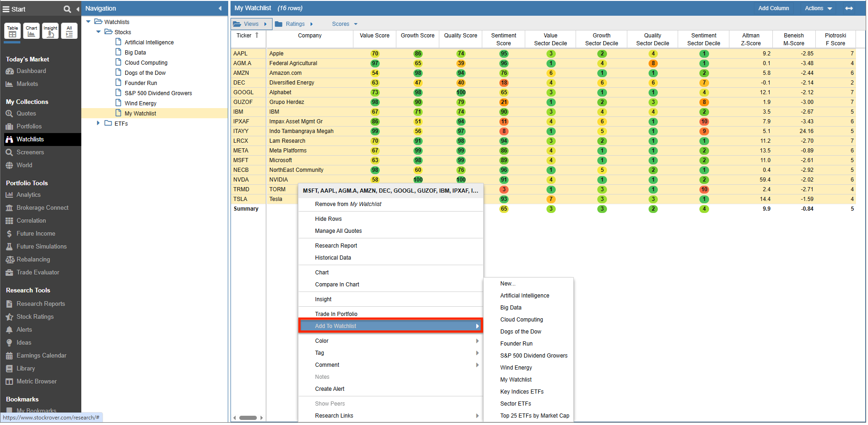Click the expand-width arrows icon in header

(849, 8)
